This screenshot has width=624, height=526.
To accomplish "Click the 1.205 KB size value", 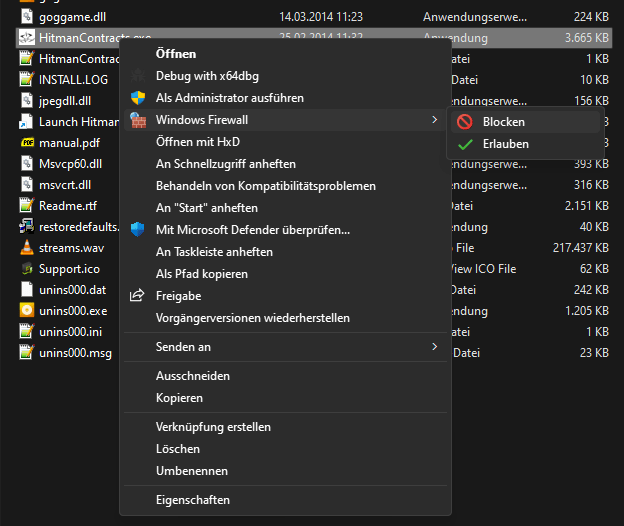I will 587,311.
